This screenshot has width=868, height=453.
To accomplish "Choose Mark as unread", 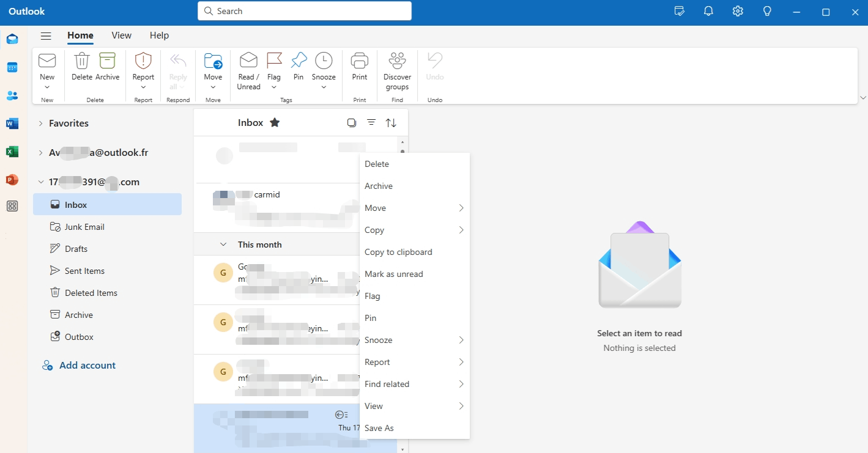I will pos(415,274).
